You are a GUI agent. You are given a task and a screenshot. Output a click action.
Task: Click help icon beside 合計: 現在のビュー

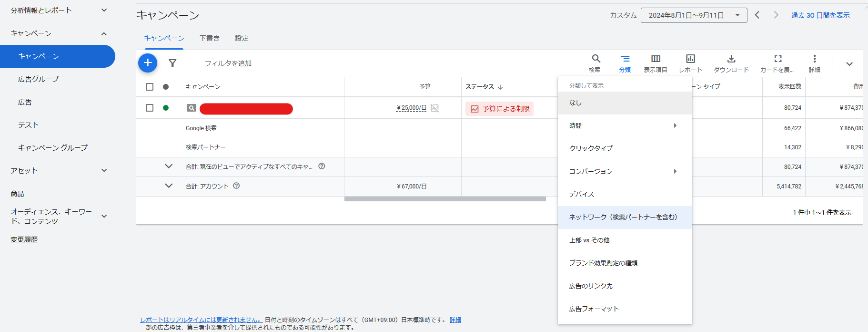(x=322, y=166)
